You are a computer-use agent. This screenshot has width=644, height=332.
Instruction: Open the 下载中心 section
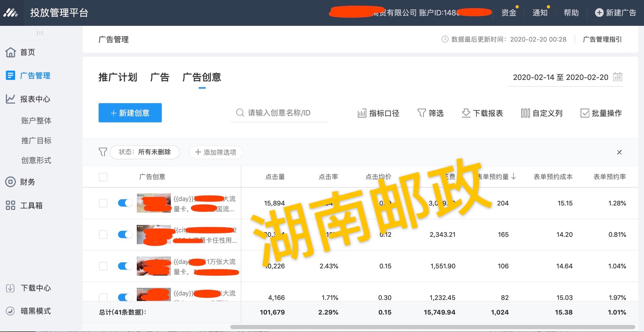coord(35,288)
